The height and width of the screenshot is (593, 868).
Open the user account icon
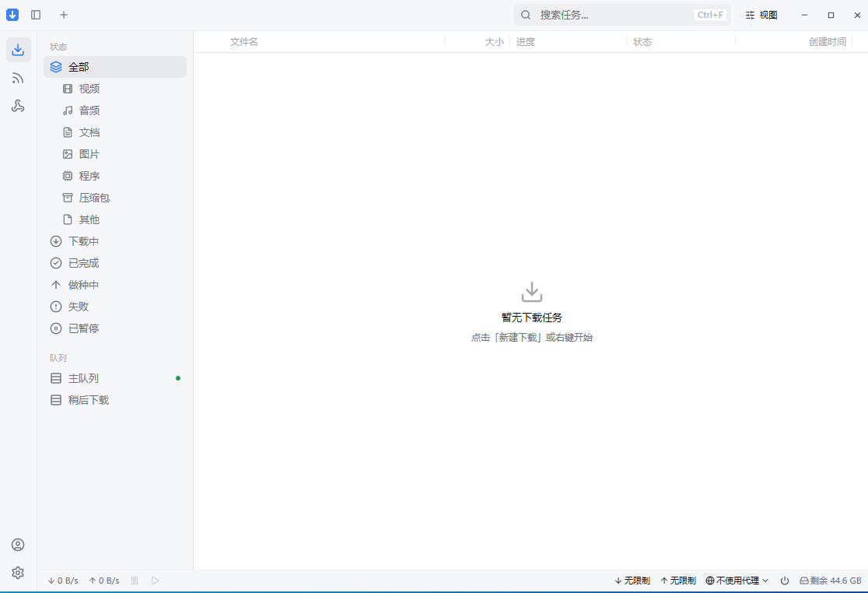(18, 545)
